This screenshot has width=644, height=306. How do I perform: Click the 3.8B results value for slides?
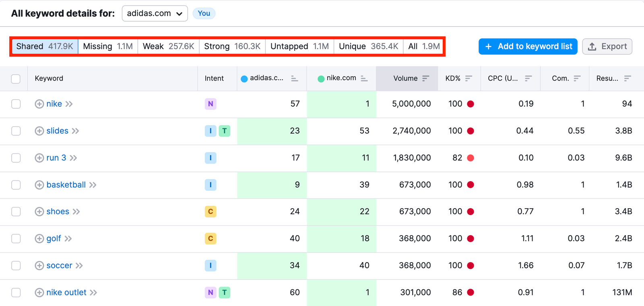click(623, 131)
